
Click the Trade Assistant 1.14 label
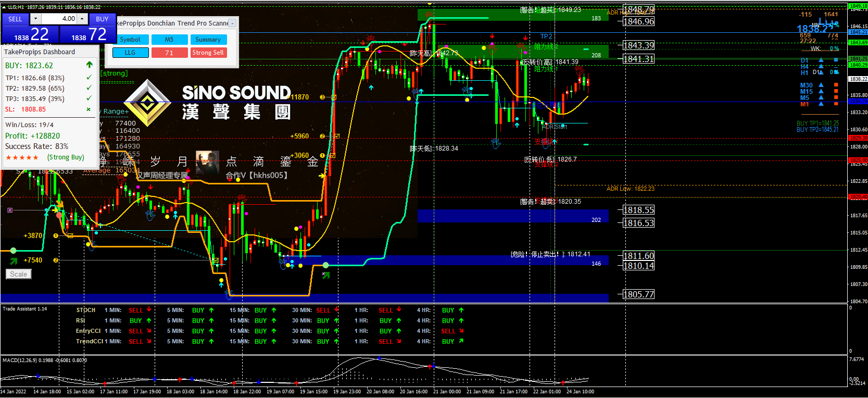(x=25, y=309)
